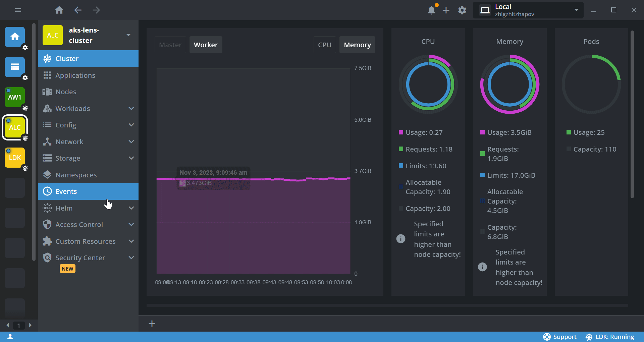Select the LDK cluster icon

(14, 157)
